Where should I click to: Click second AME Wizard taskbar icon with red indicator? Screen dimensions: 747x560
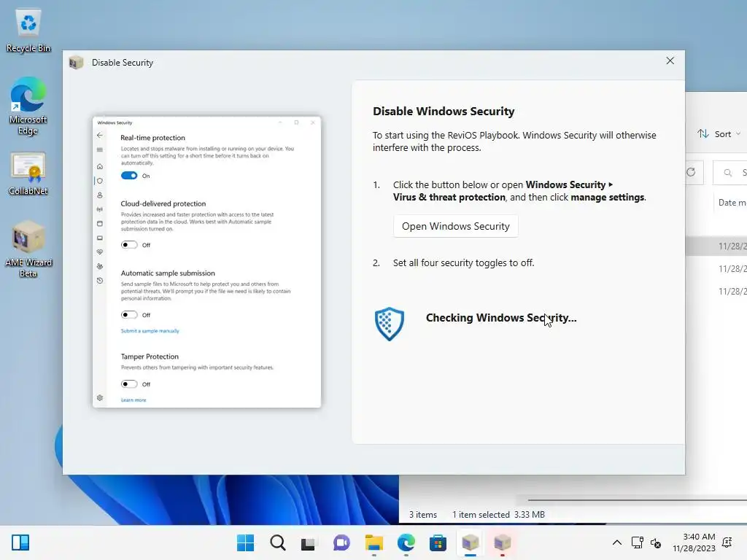502,542
